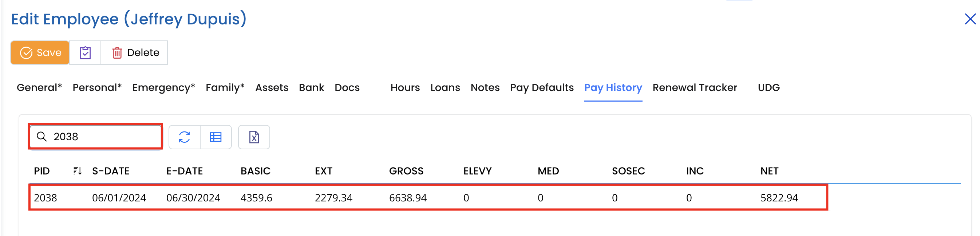Switch to the UDG tab
Viewport: 980px width, 236px height.
click(768, 87)
